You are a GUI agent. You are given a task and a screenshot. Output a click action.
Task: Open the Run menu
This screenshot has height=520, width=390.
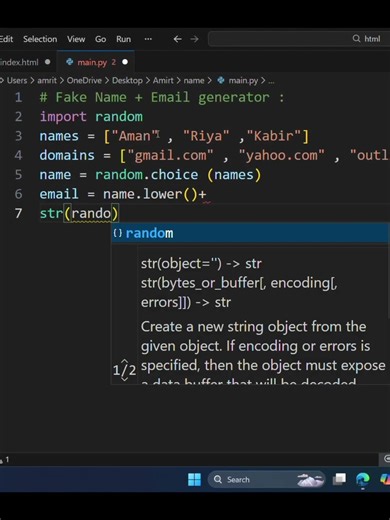click(x=123, y=39)
